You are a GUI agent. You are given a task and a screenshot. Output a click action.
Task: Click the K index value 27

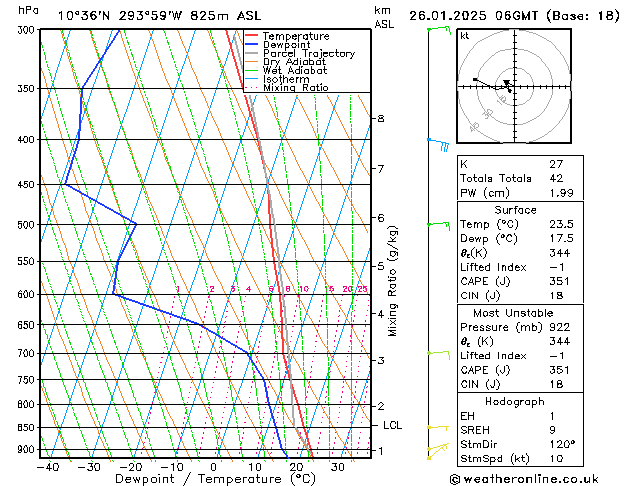(x=556, y=164)
